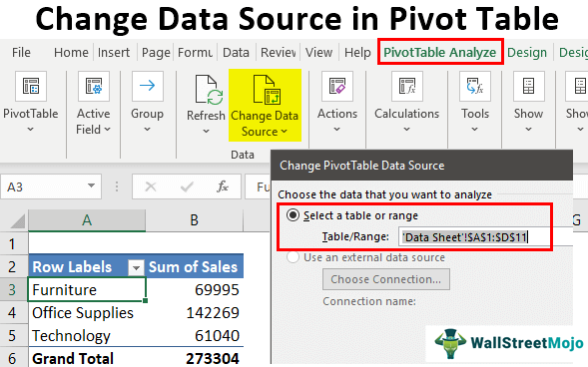Expand the Refresh dropdown chevron

206,131
